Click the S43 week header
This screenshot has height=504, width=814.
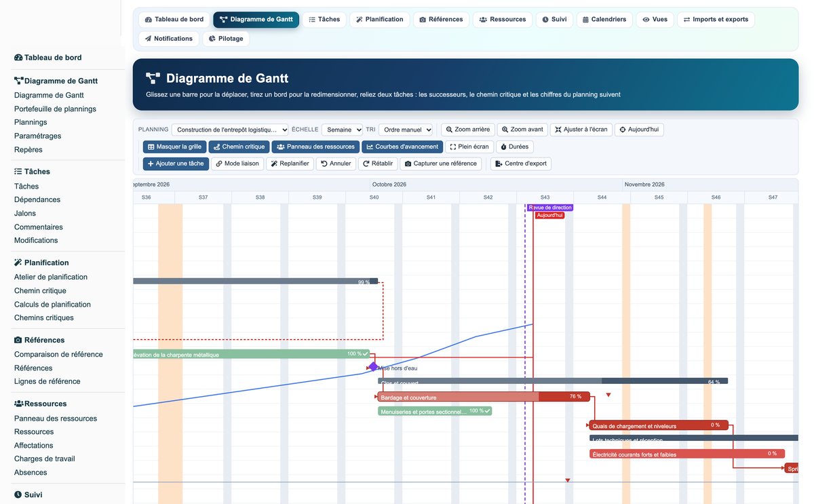[x=545, y=197]
